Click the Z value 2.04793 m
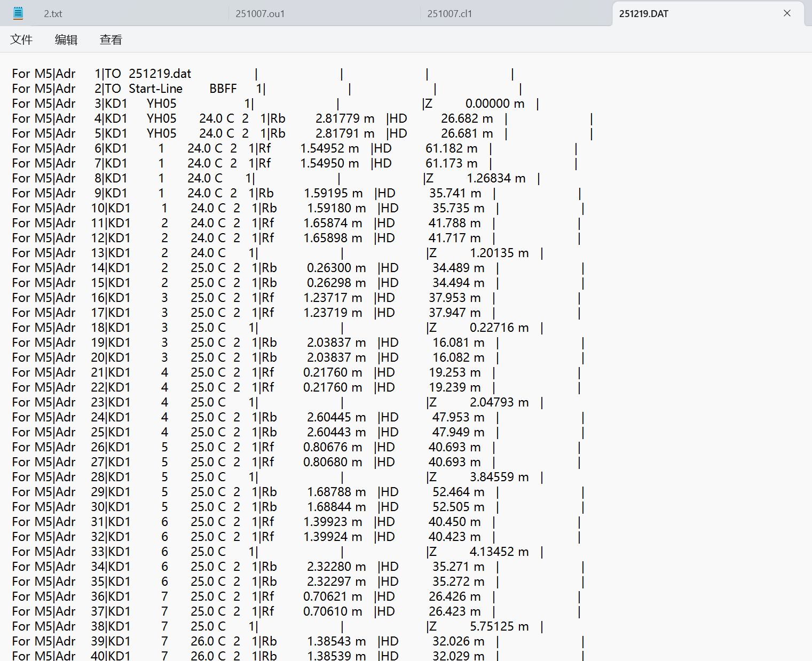The width and height of the screenshot is (812, 661). coord(500,402)
